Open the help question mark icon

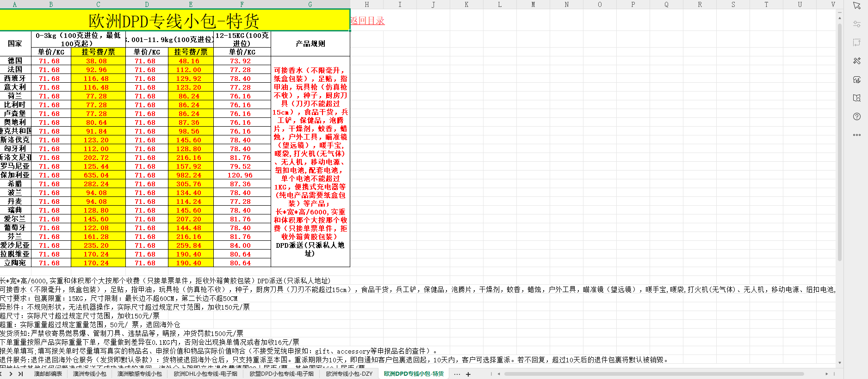pyautogui.click(x=857, y=116)
